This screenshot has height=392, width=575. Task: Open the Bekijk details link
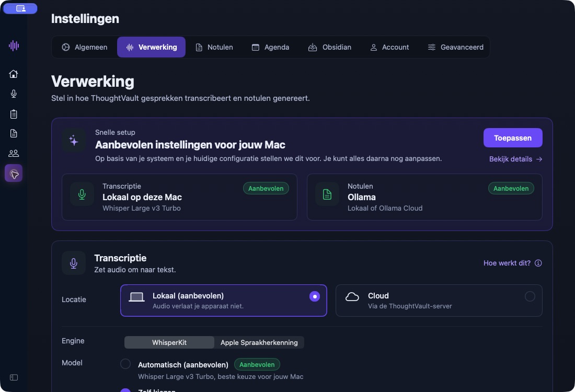[515, 159]
